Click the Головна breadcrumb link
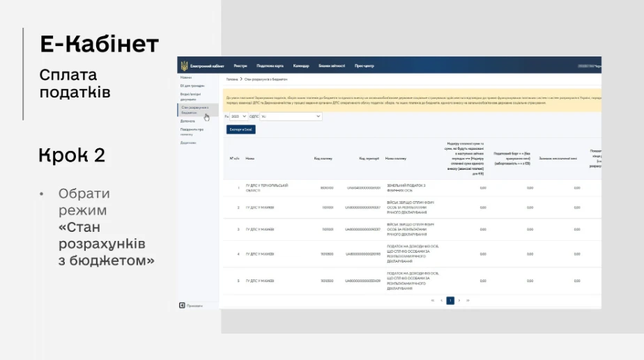The image size is (644, 360). tap(232, 79)
